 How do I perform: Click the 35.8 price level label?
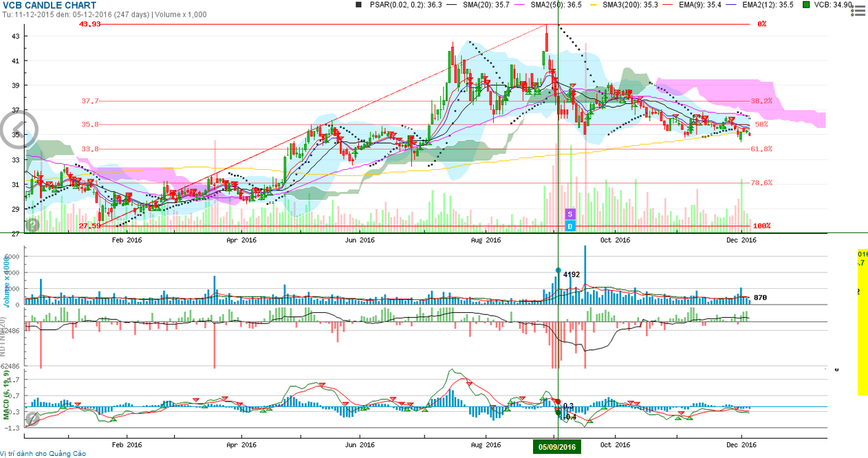91,124
